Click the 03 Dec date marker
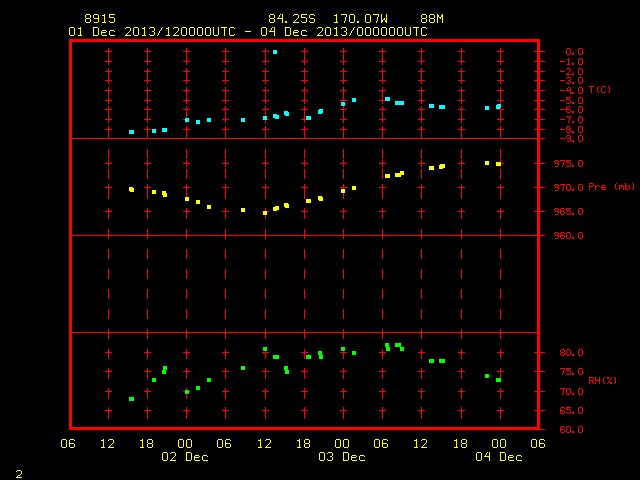 [342, 457]
